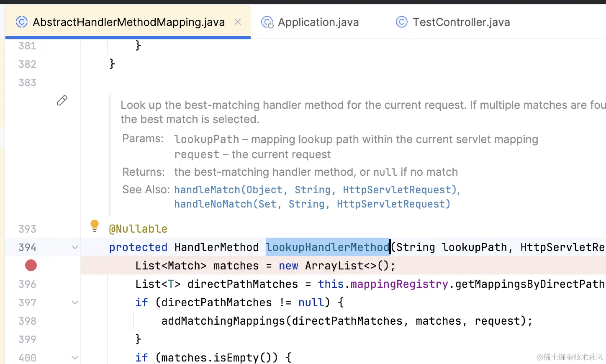Click the @Nullable annotation
Image resolution: width=606 pixels, height=364 pixels.
tap(138, 229)
